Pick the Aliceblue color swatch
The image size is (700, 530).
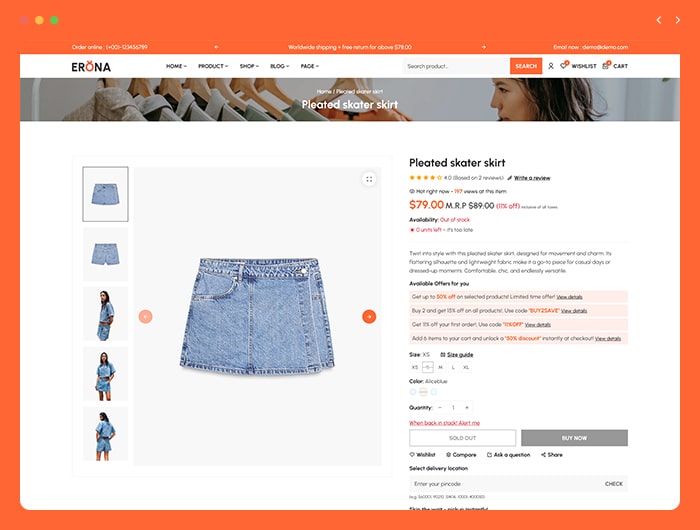click(x=413, y=392)
